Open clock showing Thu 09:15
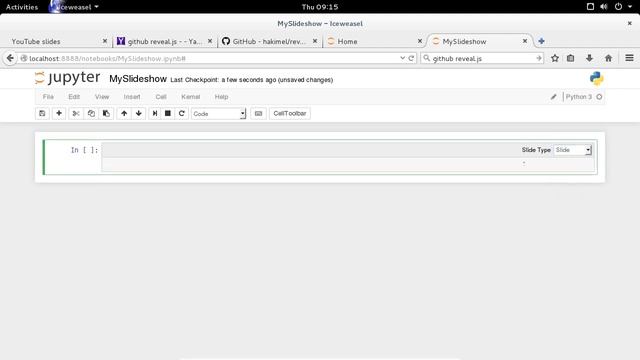This screenshot has height=360, width=640. (320, 7)
